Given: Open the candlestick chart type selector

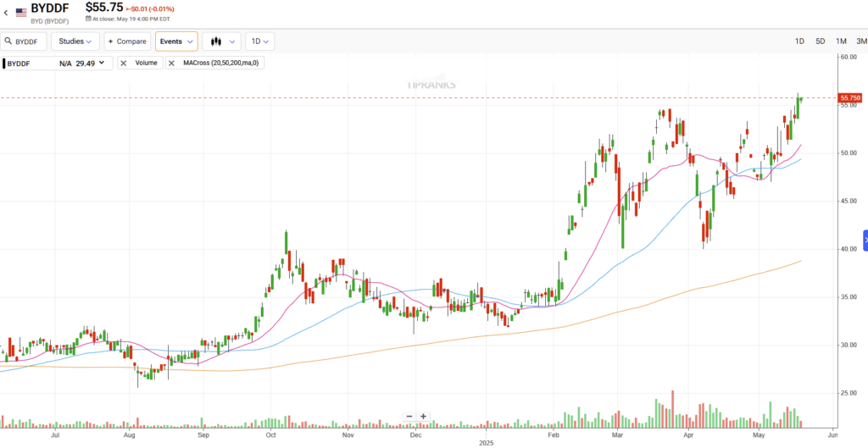Looking at the screenshot, I should (221, 41).
